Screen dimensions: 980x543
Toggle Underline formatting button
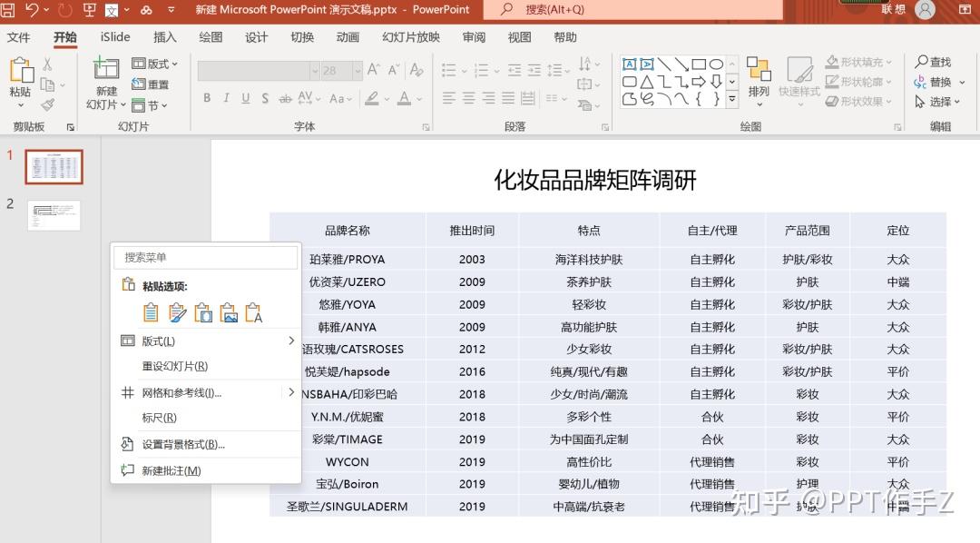tap(246, 98)
